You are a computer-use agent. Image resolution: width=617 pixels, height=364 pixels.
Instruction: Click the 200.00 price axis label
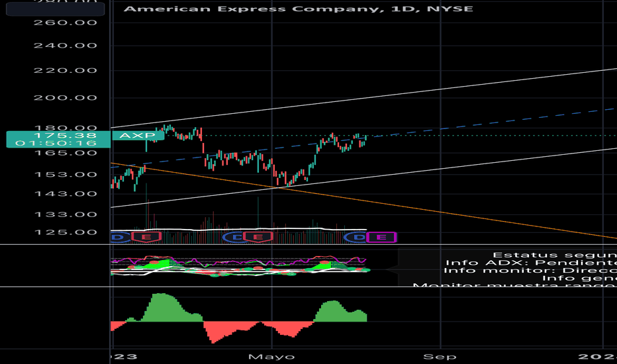pyautogui.click(x=66, y=97)
